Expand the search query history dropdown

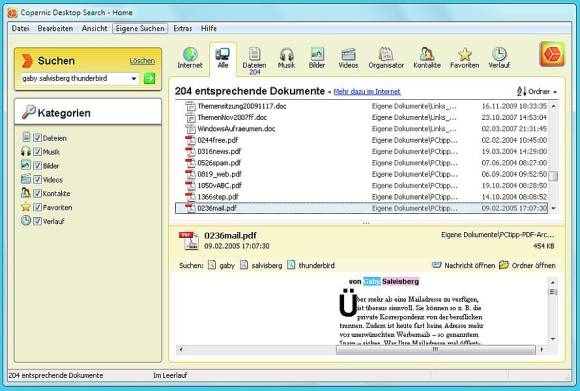pos(134,78)
